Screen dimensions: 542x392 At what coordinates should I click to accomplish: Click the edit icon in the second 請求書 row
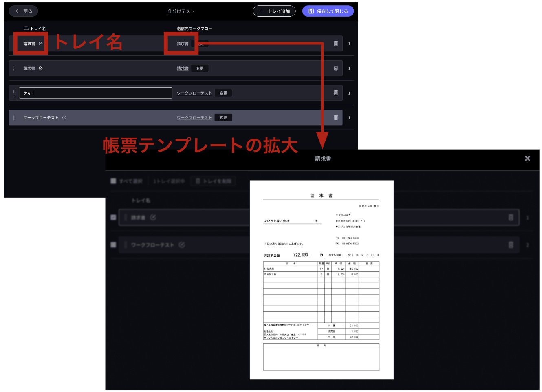pos(41,68)
